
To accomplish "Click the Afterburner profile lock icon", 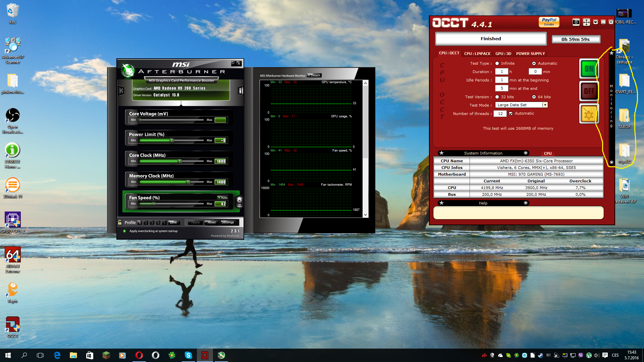I will tap(120, 222).
